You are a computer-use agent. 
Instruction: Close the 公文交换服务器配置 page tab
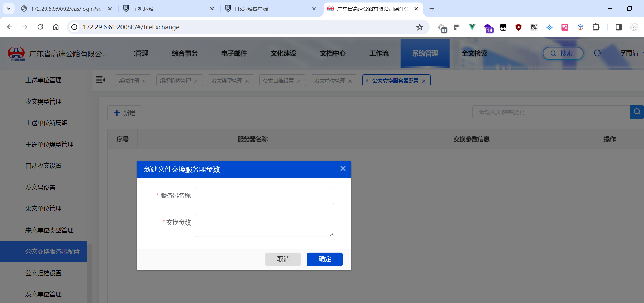click(424, 81)
